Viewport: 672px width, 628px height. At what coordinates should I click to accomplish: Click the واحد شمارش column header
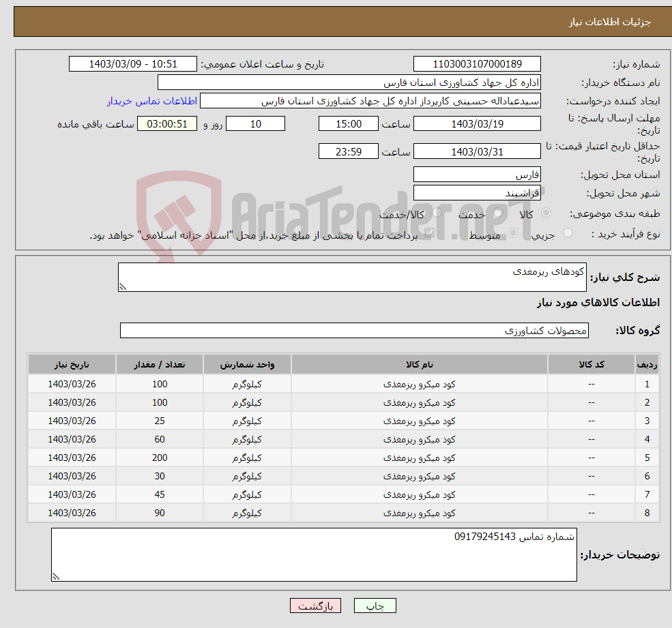pyautogui.click(x=247, y=365)
